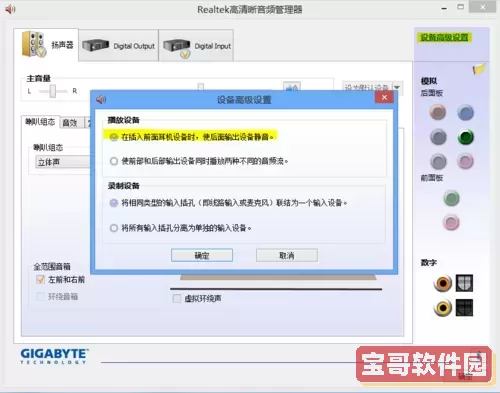
Task: Click the 设备高级设置 link
Action: 444,37
